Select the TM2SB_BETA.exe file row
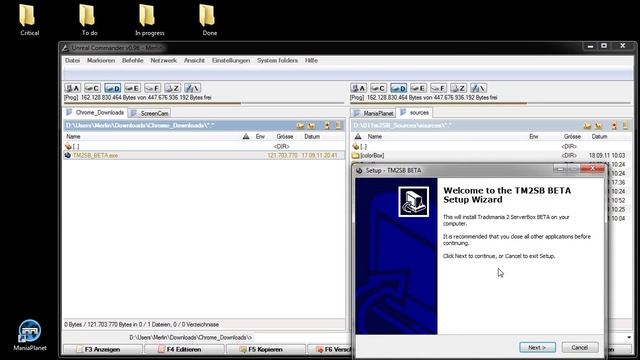The image size is (640, 360). pyautogui.click(x=204, y=156)
